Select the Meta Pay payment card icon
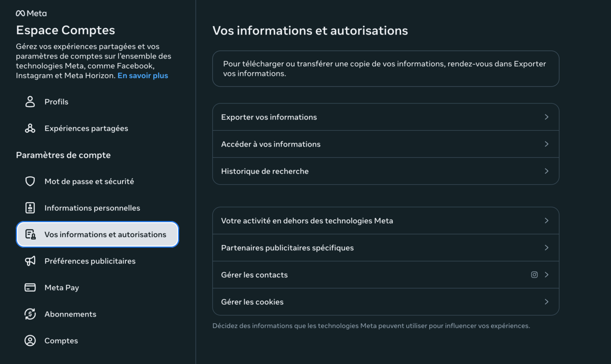This screenshot has width=611, height=364. 30,287
